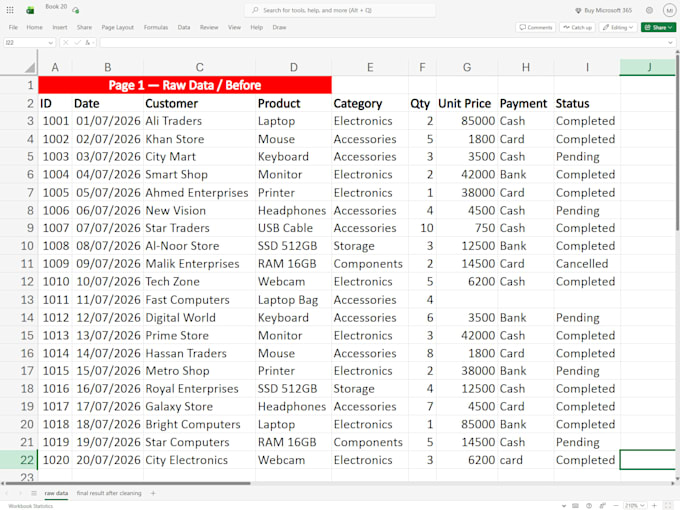680x510 pixels.
Task: Click inside the formula bar
Action: [x=383, y=42]
